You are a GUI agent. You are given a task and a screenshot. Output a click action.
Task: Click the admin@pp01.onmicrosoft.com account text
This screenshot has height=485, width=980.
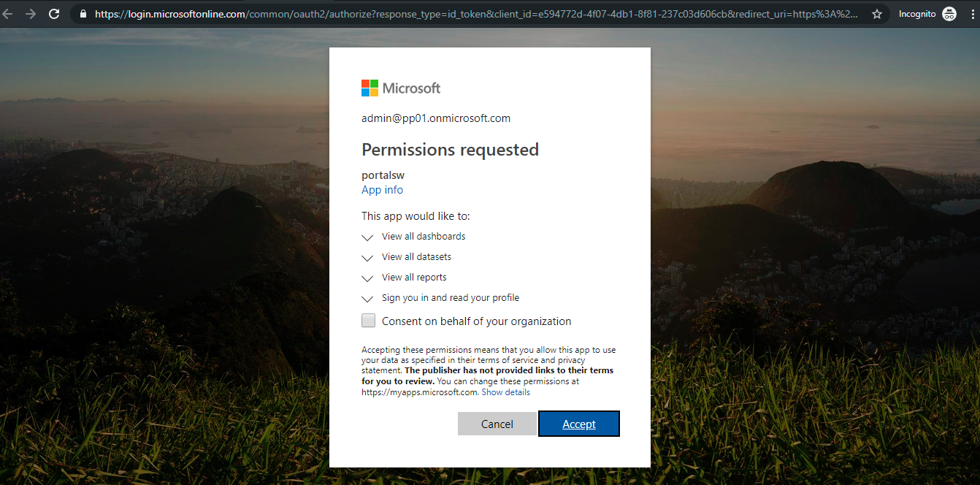436,118
